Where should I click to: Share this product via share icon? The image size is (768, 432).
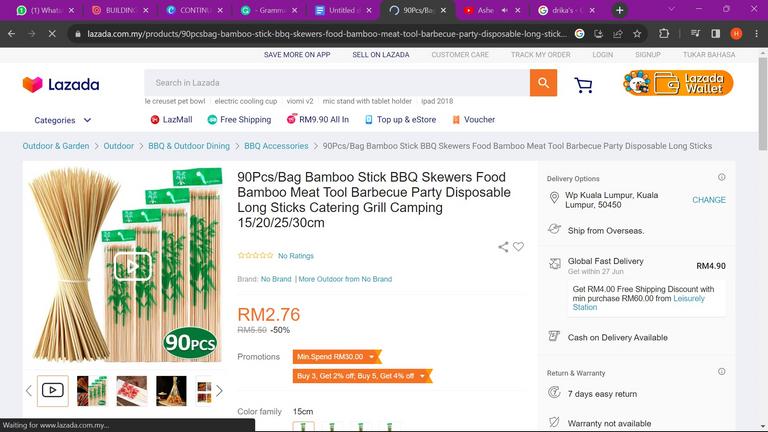(503, 247)
